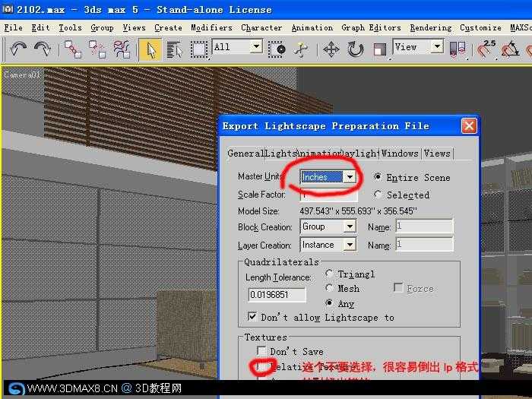Viewport: 532px width, 399px height.
Task: Activate the Select and Scale tool
Action: (380, 49)
